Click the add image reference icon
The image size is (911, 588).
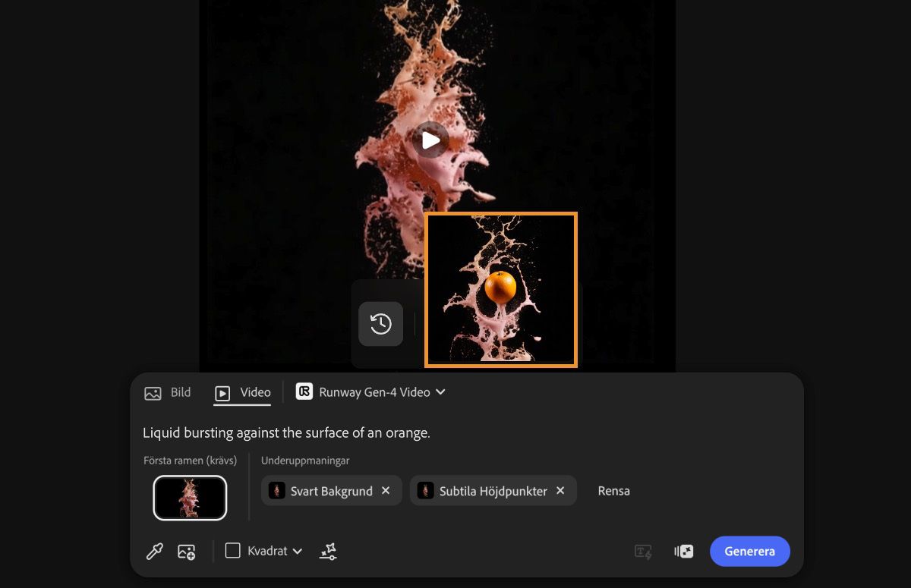click(187, 552)
